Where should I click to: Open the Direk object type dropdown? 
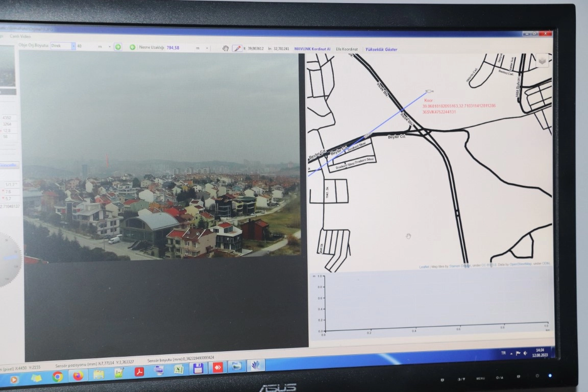tap(73, 46)
